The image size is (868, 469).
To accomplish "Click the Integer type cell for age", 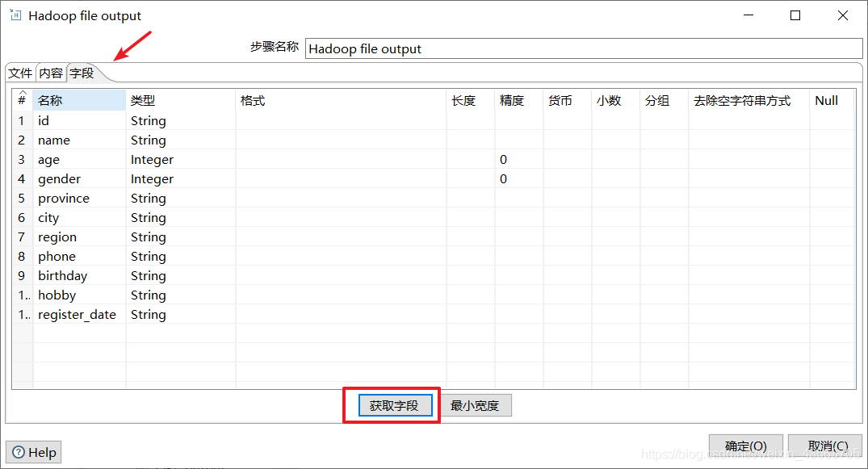I will [181, 160].
